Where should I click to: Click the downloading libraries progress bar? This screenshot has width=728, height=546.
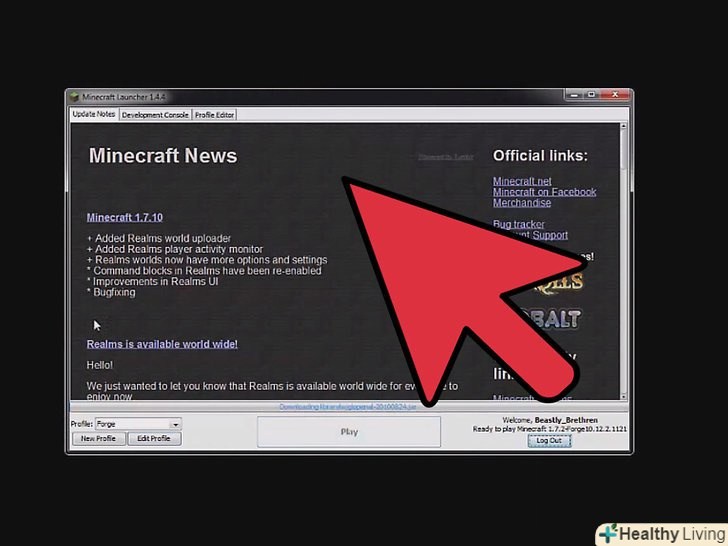click(348, 407)
